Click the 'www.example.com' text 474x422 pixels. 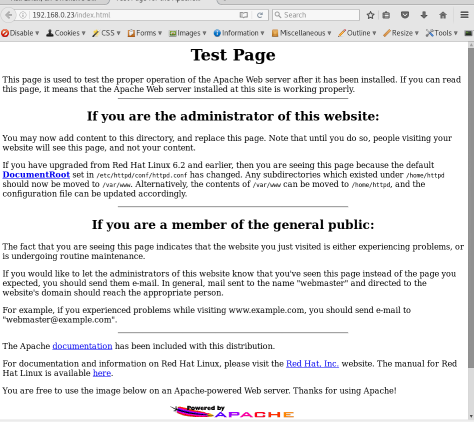pyautogui.click(x=266, y=310)
